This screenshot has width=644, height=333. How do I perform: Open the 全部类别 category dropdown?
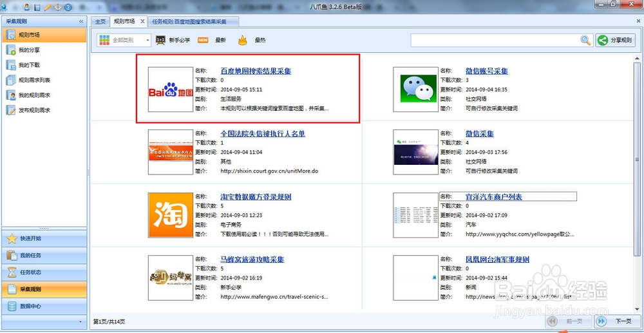click(124, 40)
